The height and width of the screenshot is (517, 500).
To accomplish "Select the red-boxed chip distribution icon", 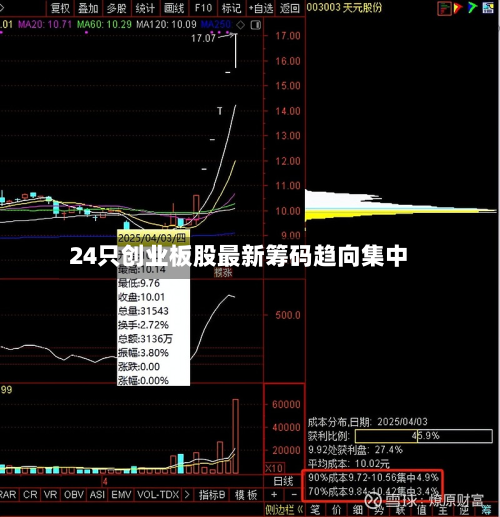I will pyautogui.click(x=444, y=8).
